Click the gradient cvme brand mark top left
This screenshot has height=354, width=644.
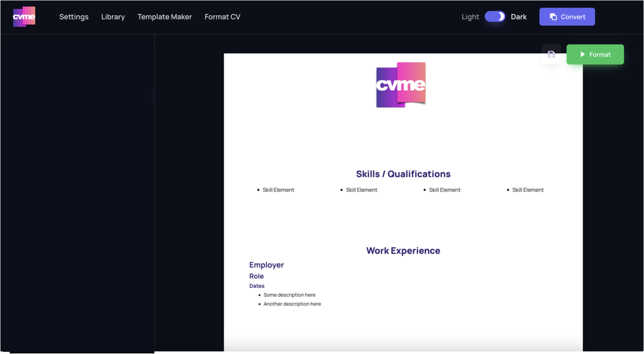point(24,16)
